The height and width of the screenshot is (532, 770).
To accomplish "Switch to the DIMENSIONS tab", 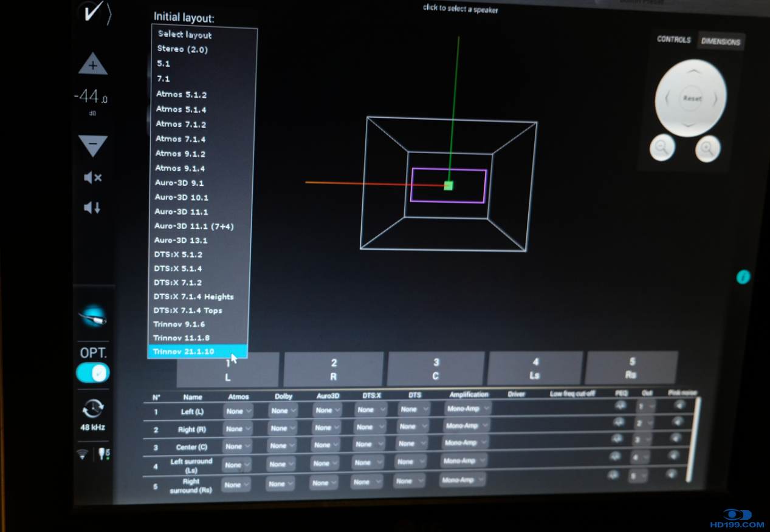I will tap(721, 42).
